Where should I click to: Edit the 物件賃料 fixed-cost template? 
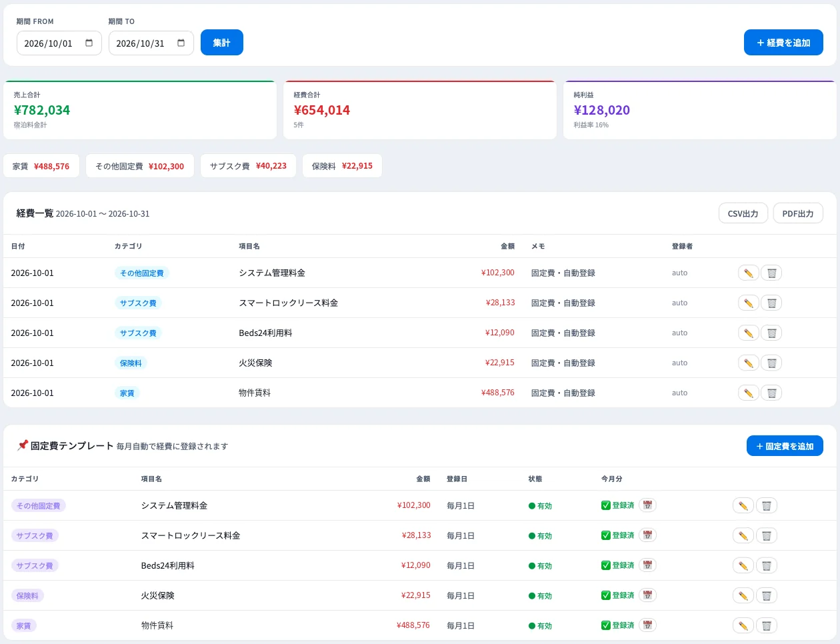point(743,625)
